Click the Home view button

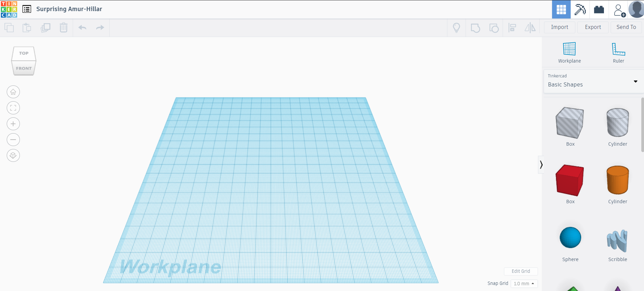click(13, 92)
